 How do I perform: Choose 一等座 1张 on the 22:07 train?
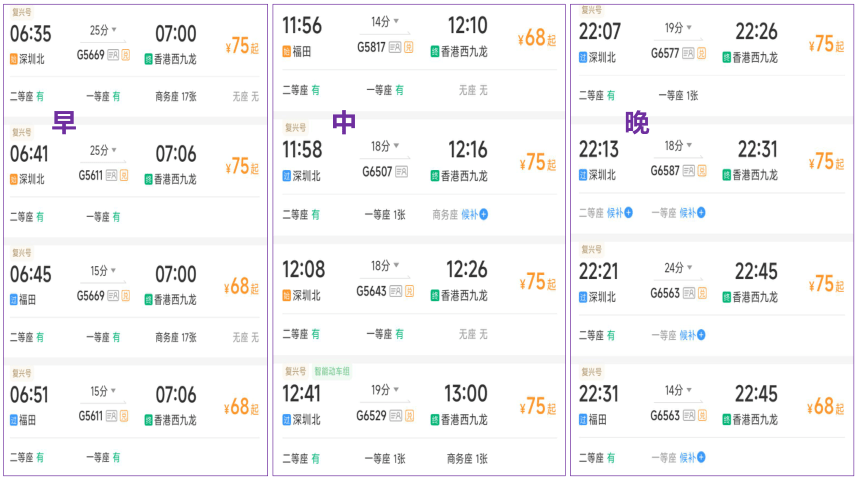point(675,96)
